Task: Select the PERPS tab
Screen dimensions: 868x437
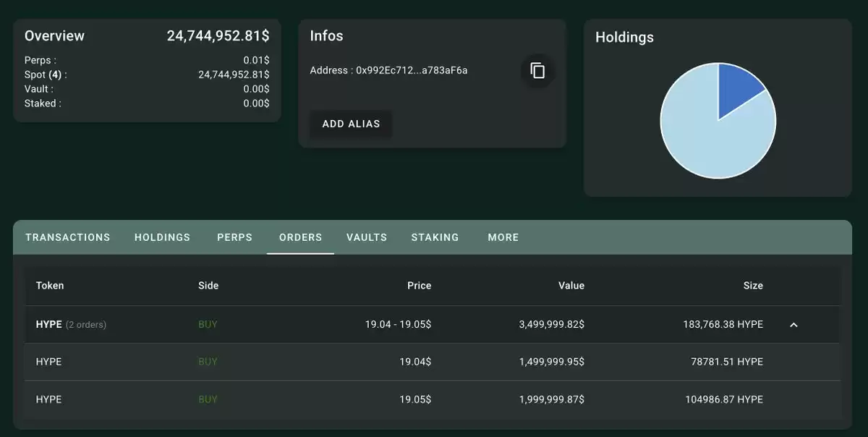Action: coord(235,237)
